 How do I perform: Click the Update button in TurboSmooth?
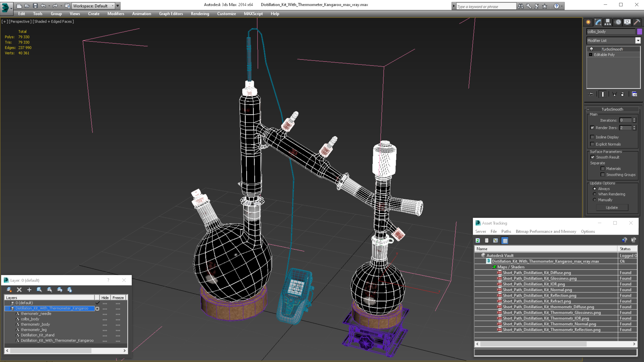pyautogui.click(x=612, y=207)
